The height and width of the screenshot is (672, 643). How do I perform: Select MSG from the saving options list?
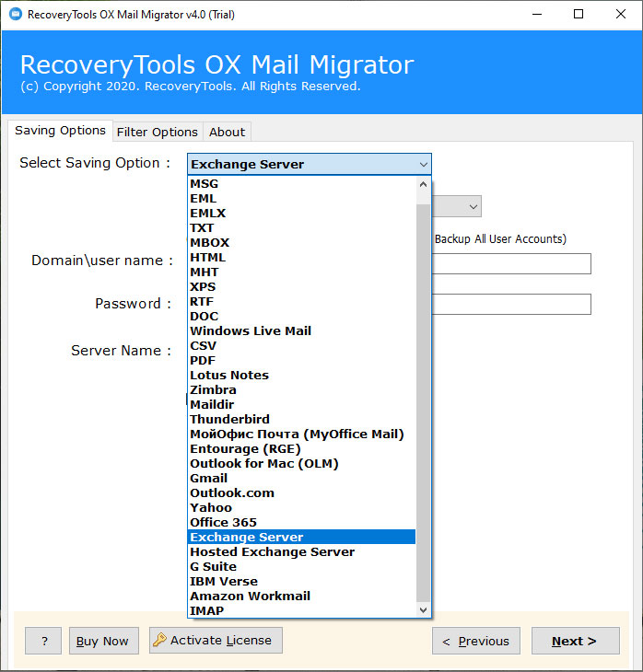click(302, 184)
